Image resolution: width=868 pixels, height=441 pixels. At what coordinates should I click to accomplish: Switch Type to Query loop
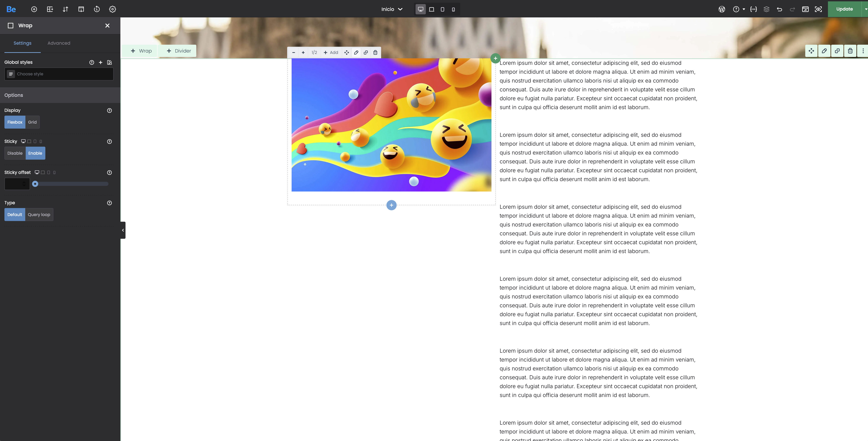pyautogui.click(x=39, y=215)
